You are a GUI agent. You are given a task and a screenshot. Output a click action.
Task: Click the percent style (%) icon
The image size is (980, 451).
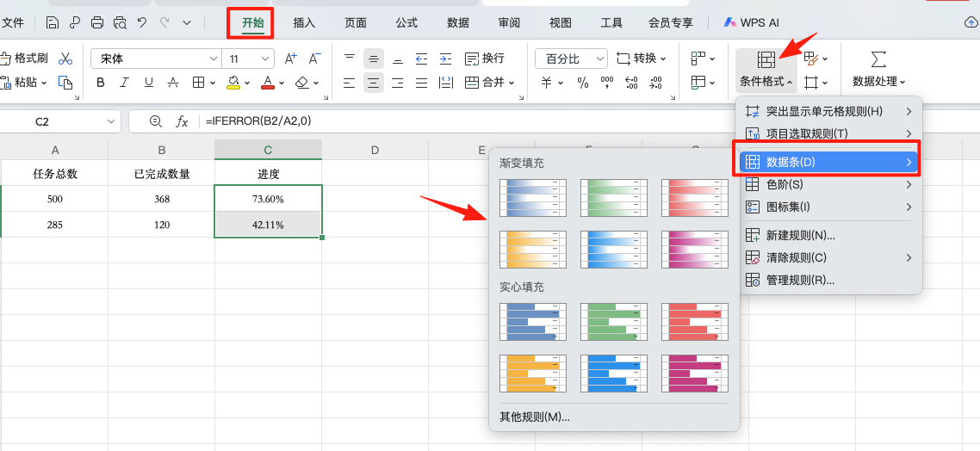(x=583, y=83)
